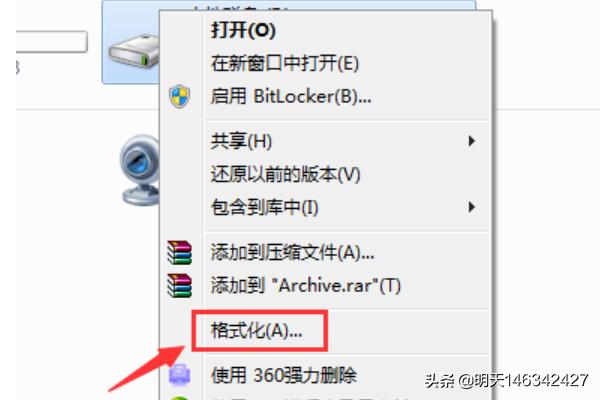Click the partially visible green icon at menu bottom

click(179, 398)
